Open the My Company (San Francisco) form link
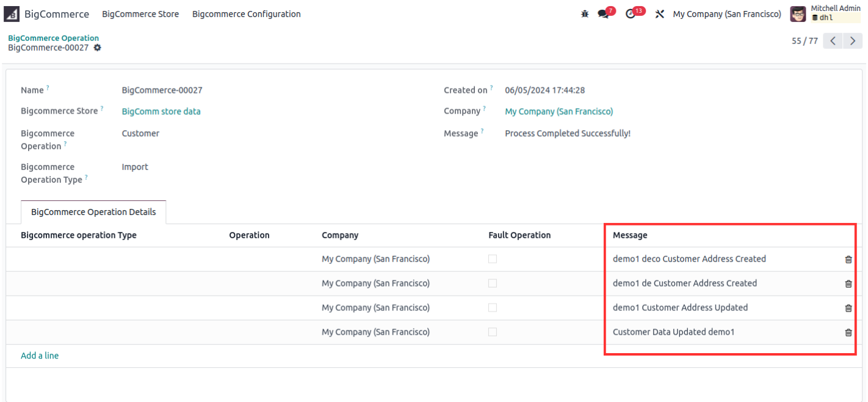 click(559, 111)
